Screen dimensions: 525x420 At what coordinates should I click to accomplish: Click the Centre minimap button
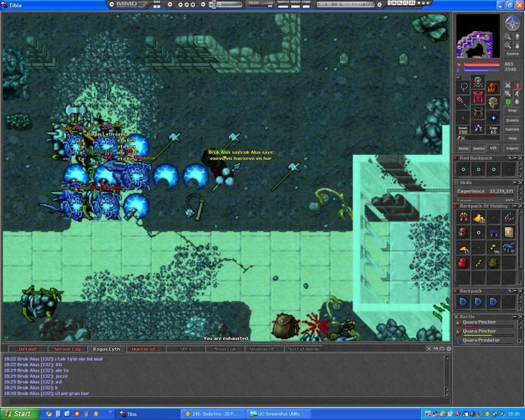pyautogui.click(x=512, y=53)
